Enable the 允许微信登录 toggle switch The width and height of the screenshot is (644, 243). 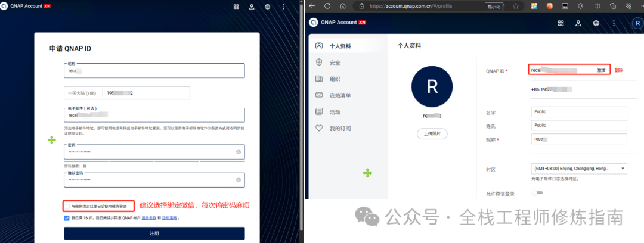pos(537,192)
